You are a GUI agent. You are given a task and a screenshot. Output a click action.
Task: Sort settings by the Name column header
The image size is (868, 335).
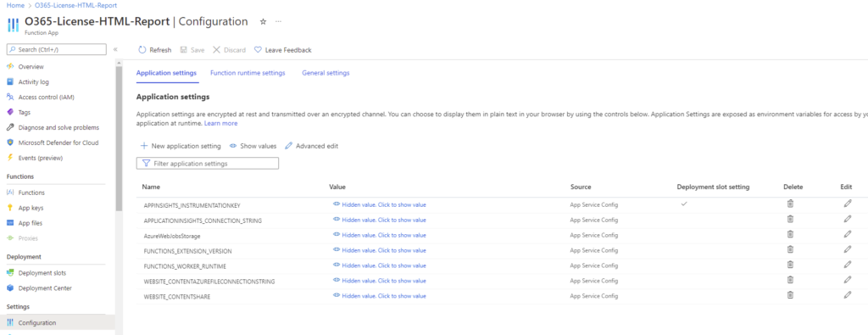pyautogui.click(x=151, y=187)
